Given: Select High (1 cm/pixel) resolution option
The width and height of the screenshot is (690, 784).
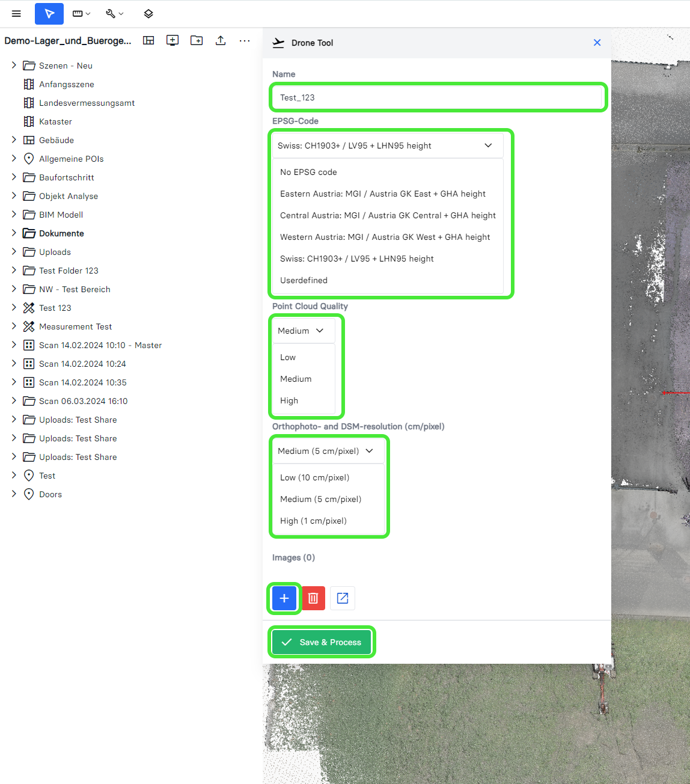Looking at the screenshot, I should click(x=313, y=521).
